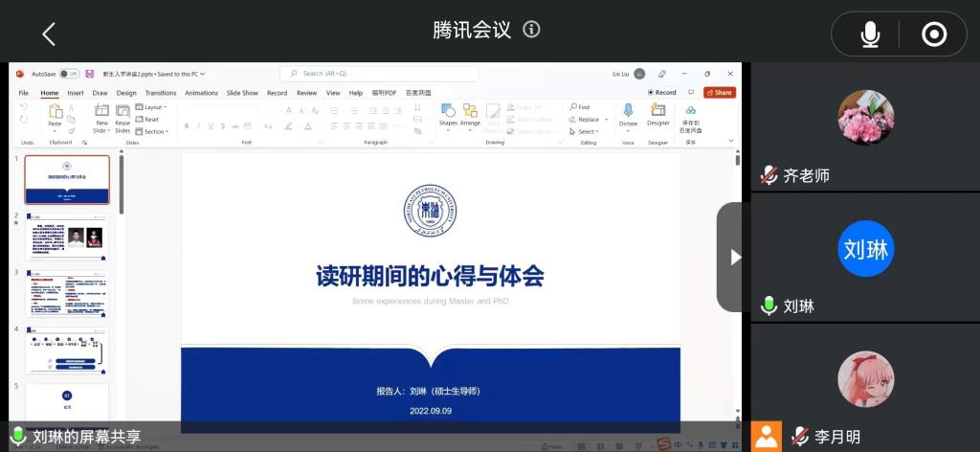The height and width of the screenshot is (452, 980).
Task: Toggle the AutoSave switch in PowerPoint
Action: (x=69, y=74)
